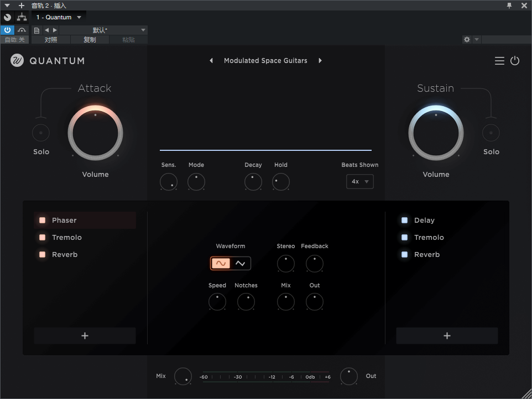Screen dimensions: 532x399
Task: Pin the plugin window
Action: (x=509, y=6)
